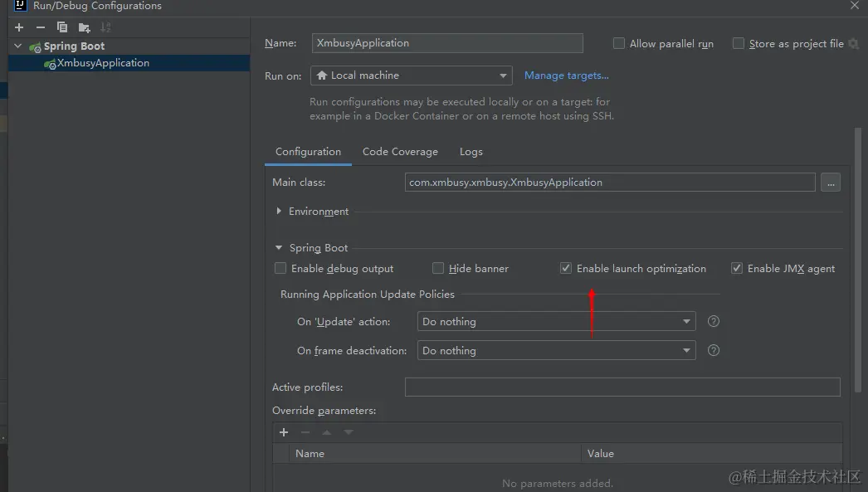
Task: Click the Manage targets link
Action: pos(566,76)
